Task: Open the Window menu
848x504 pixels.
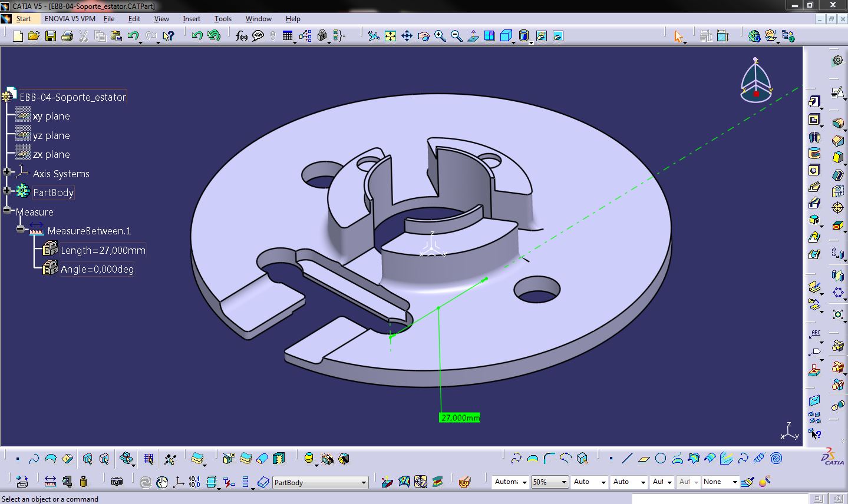Action: pyautogui.click(x=258, y=19)
